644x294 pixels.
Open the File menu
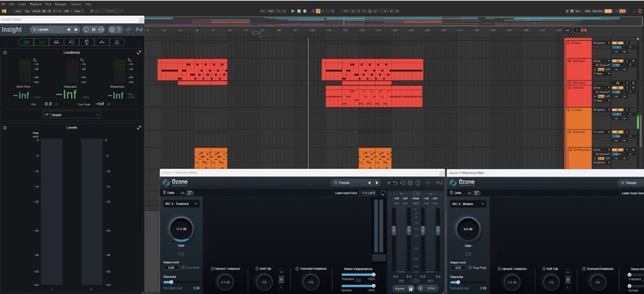(3, 4)
